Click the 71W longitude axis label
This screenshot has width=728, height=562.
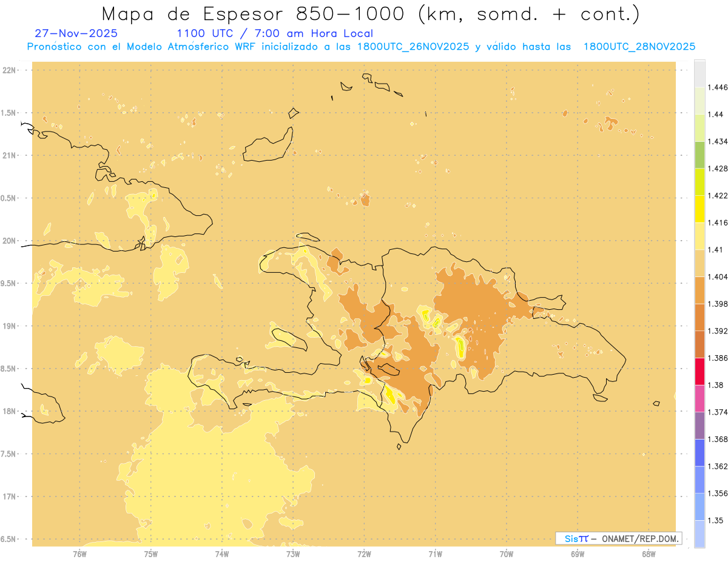(x=436, y=554)
